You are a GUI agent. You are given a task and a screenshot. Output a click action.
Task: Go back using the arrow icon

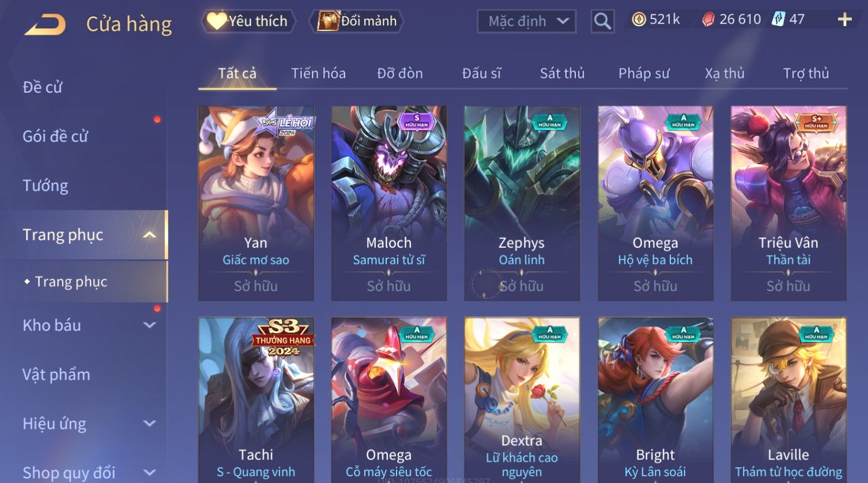tap(45, 24)
